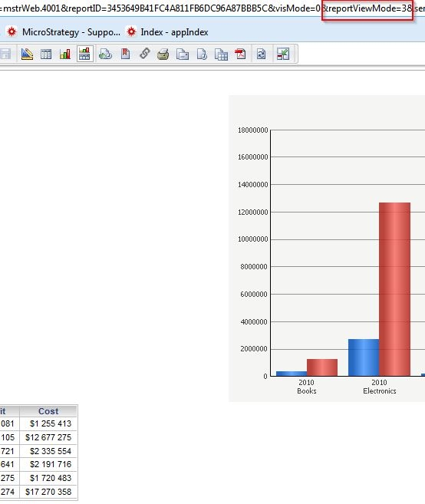Create a bookmark with the red bookmark icon

click(125, 54)
